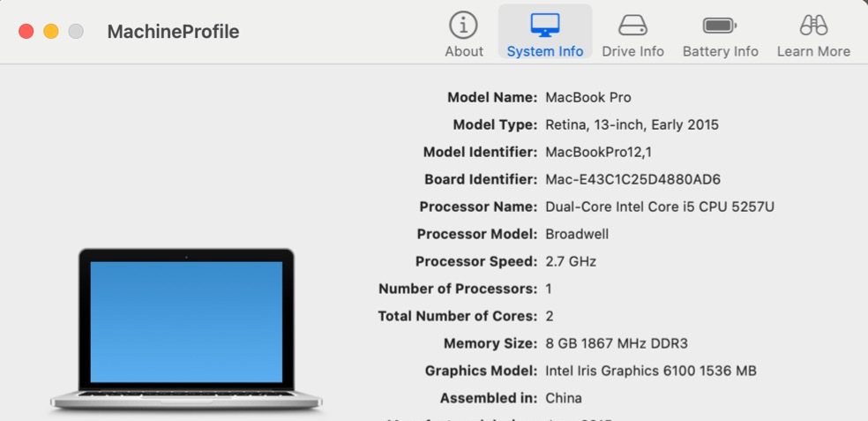Click Learn More binoculars icon
Image resolution: width=868 pixels, height=421 pixels.
813,26
